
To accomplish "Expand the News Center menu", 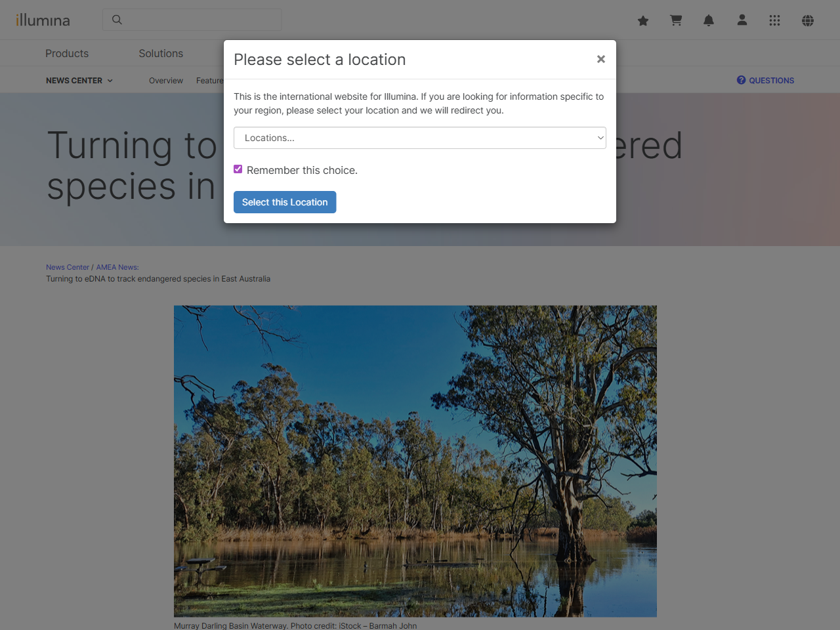I will click(x=79, y=80).
